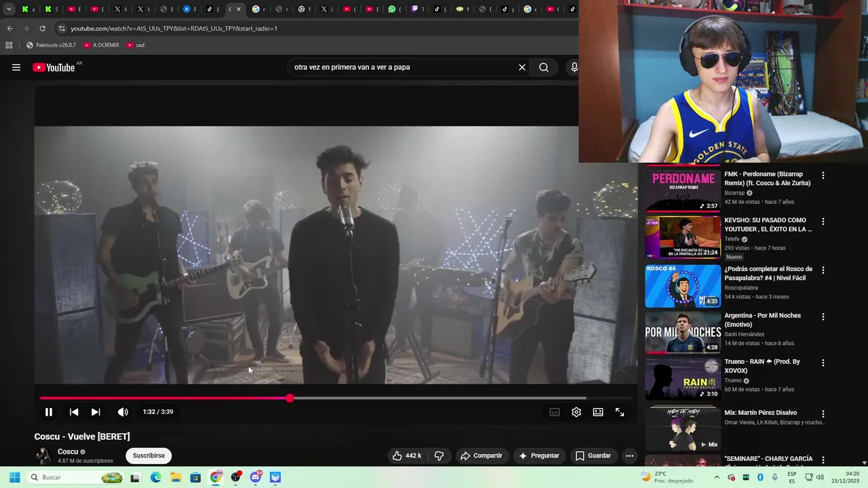Screen dimensions: 868x488
Task: Open options menu for Trueno RAIN video
Action: click(823, 363)
